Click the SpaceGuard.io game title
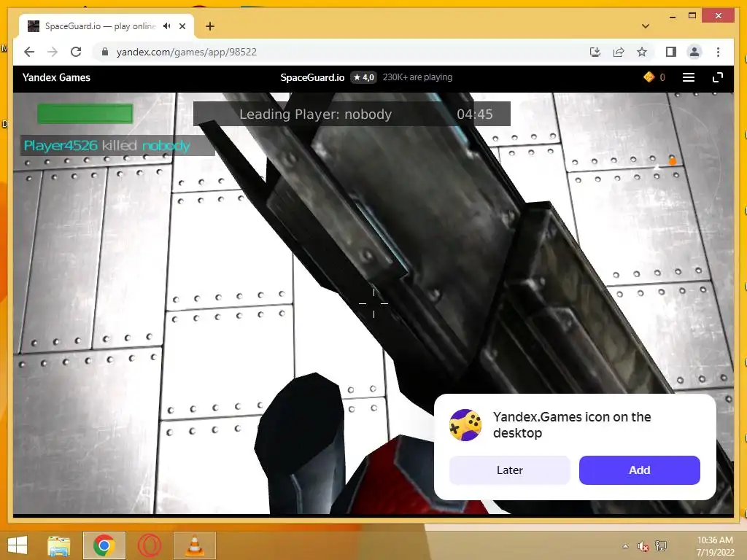This screenshot has height=560, width=747. [x=312, y=77]
